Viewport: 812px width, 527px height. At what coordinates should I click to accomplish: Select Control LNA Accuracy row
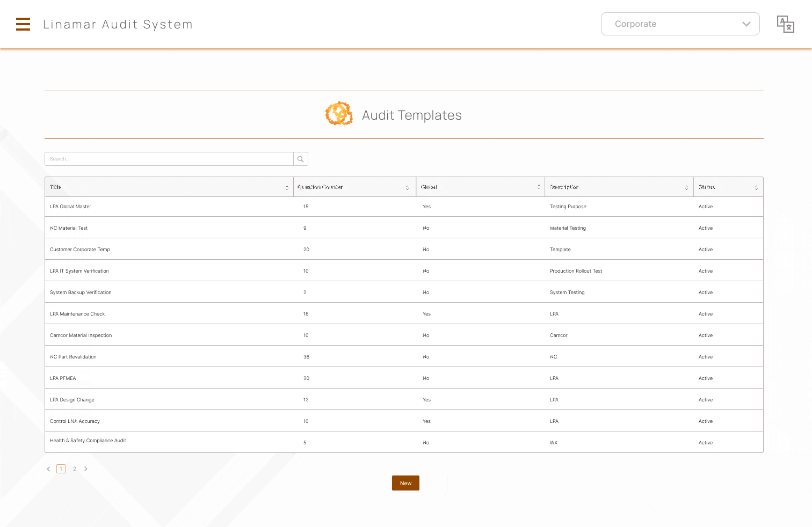coord(404,421)
